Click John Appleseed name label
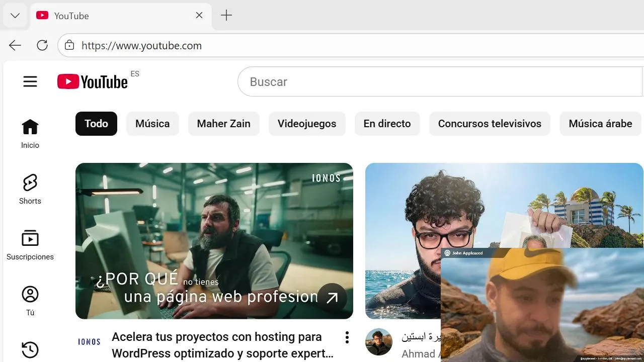Viewport: 644px width, 362px height. [467, 253]
